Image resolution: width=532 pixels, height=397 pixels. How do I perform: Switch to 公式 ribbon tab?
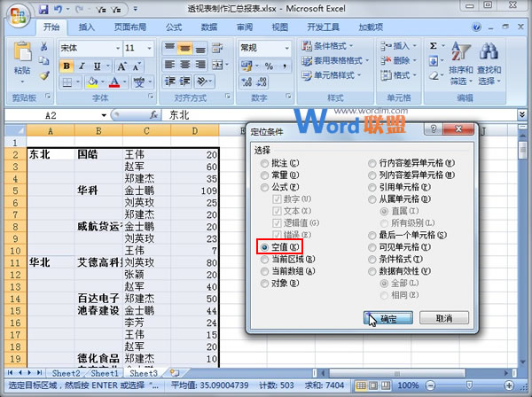(x=174, y=27)
